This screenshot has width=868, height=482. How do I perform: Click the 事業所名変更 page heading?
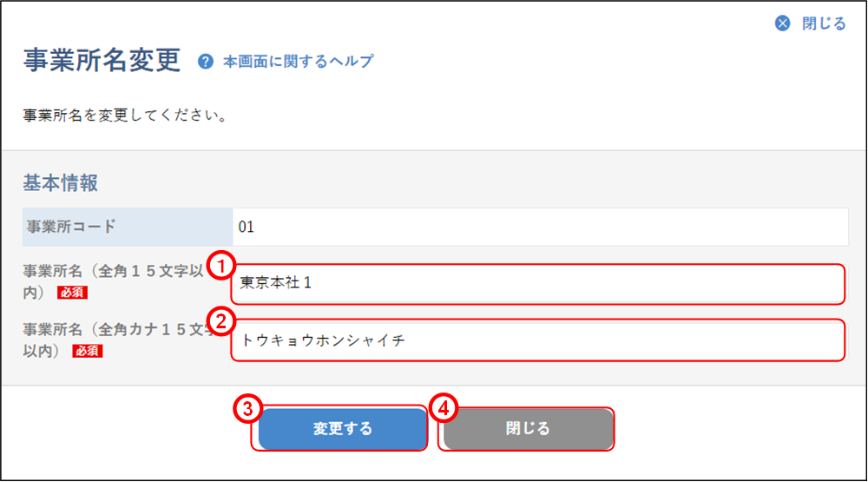click(x=102, y=60)
